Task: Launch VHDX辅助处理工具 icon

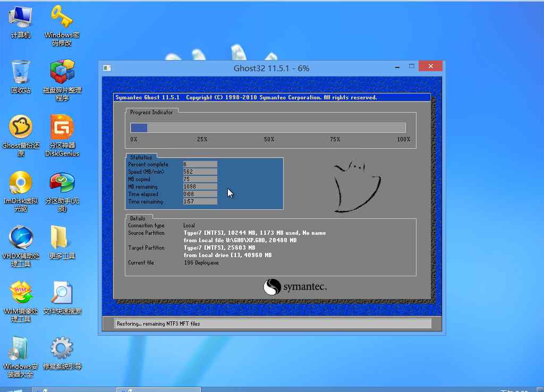Action: coord(21,246)
